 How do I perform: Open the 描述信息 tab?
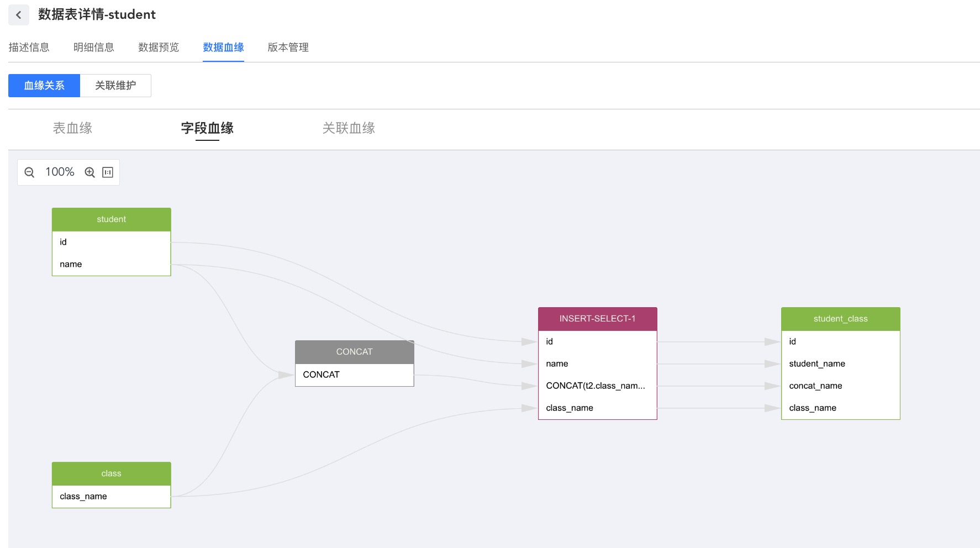point(29,48)
